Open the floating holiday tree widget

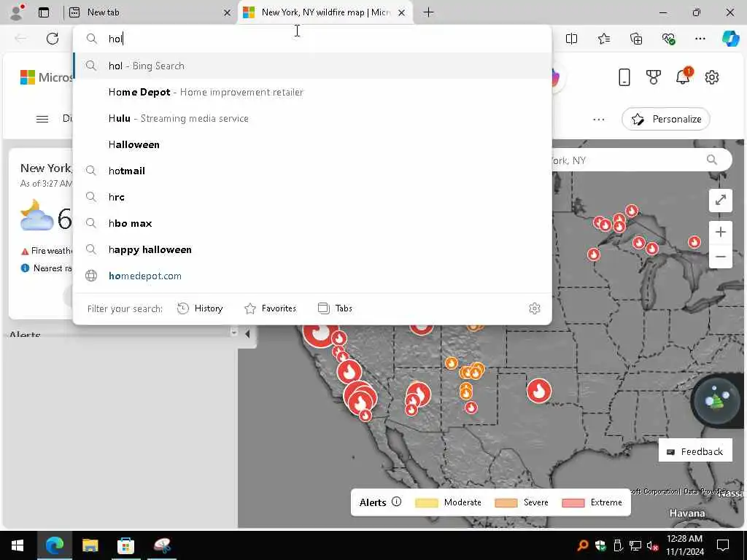(717, 401)
